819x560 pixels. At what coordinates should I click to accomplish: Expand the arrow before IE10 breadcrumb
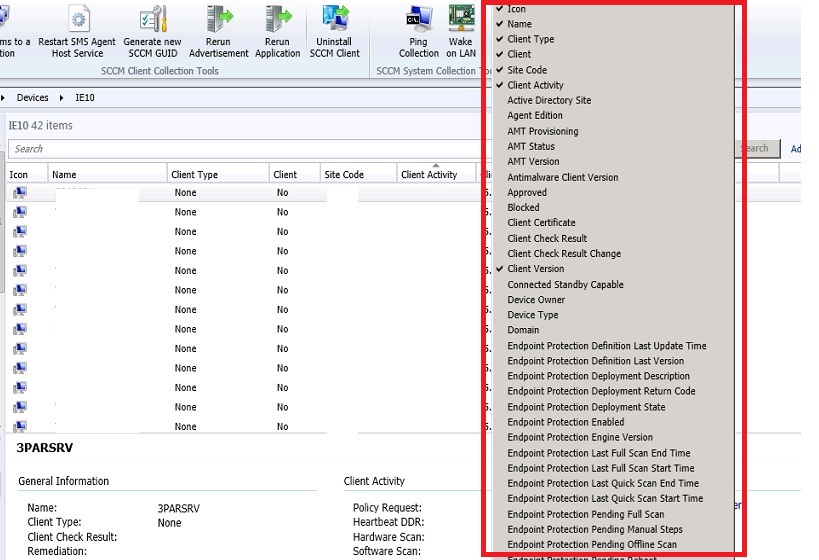[x=62, y=98]
